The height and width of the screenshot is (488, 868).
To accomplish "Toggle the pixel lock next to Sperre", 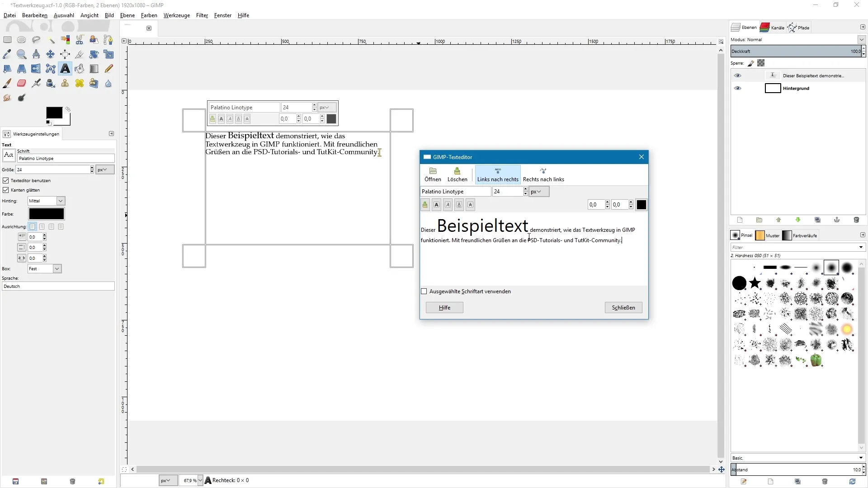I will pyautogui.click(x=751, y=63).
